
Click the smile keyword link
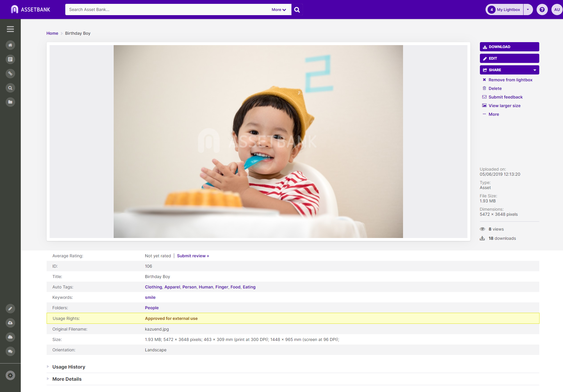[150, 297]
